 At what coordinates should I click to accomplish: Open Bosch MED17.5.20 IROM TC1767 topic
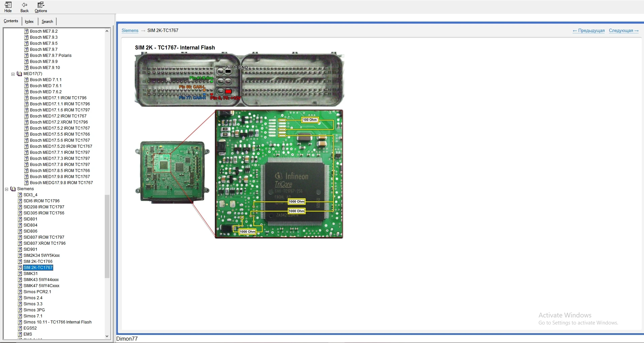point(61,146)
